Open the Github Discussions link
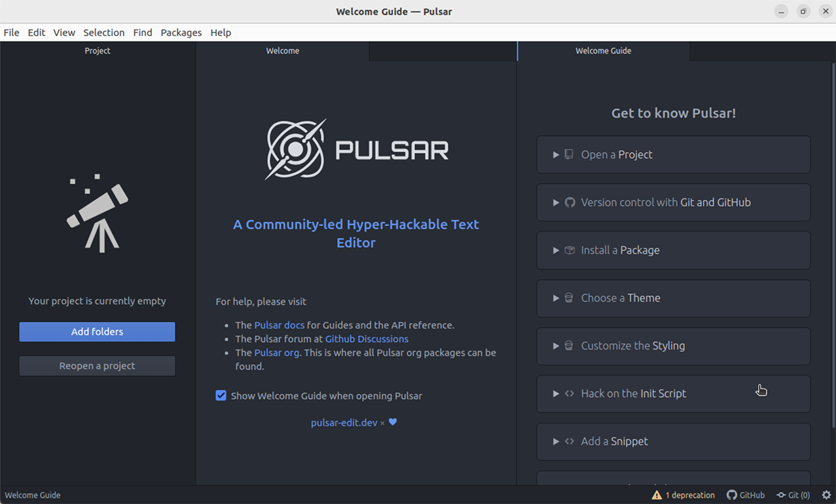This screenshot has width=836, height=504. pos(366,338)
